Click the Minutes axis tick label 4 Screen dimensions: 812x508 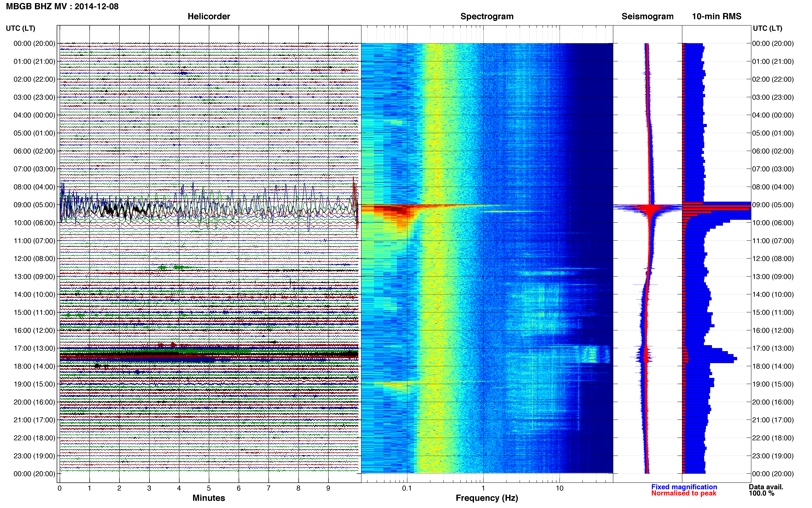pos(179,488)
